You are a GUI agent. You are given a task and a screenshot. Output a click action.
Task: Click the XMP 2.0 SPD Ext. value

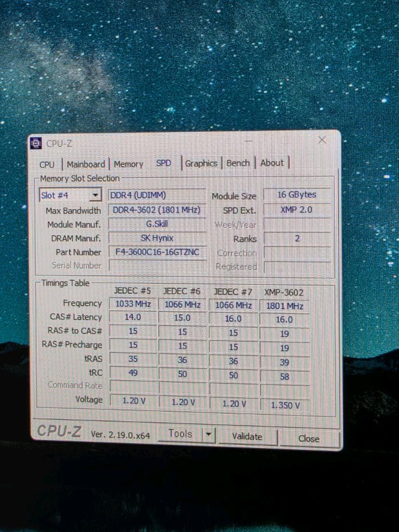pos(297,210)
